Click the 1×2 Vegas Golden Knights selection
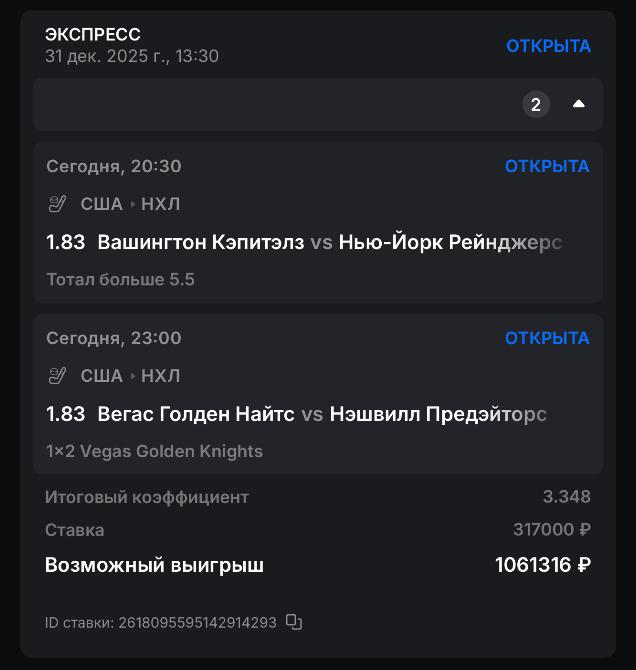This screenshot has width=636, height=670. point(154,451)
